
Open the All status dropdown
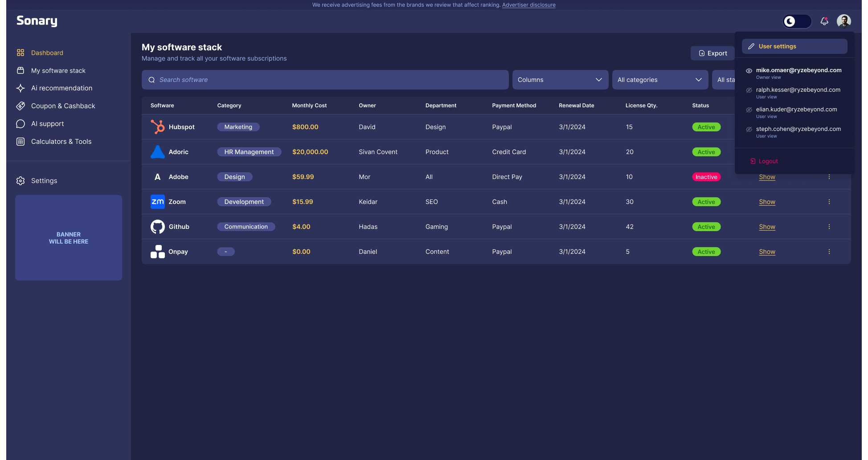(x=724, y=80)
